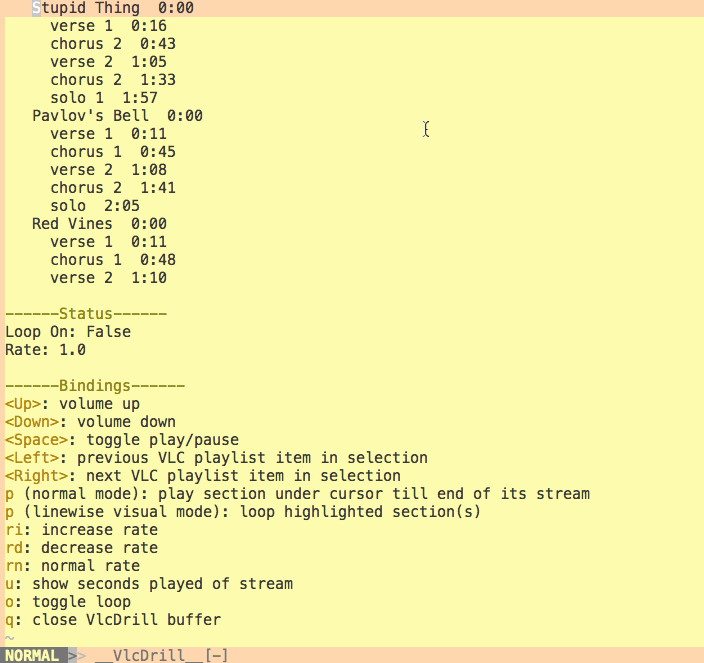
Task: Place cursor on chorus 2 at 0:43
Action: click(113, 44)
